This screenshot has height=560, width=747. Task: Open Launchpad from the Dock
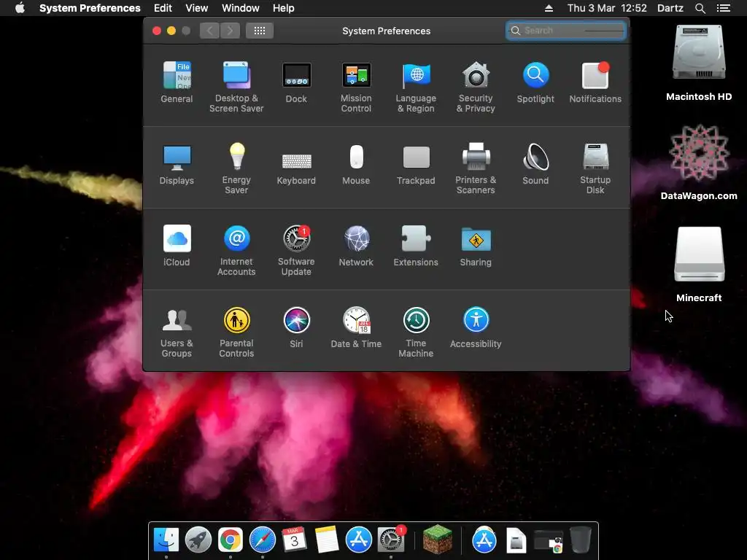(198, 540)
